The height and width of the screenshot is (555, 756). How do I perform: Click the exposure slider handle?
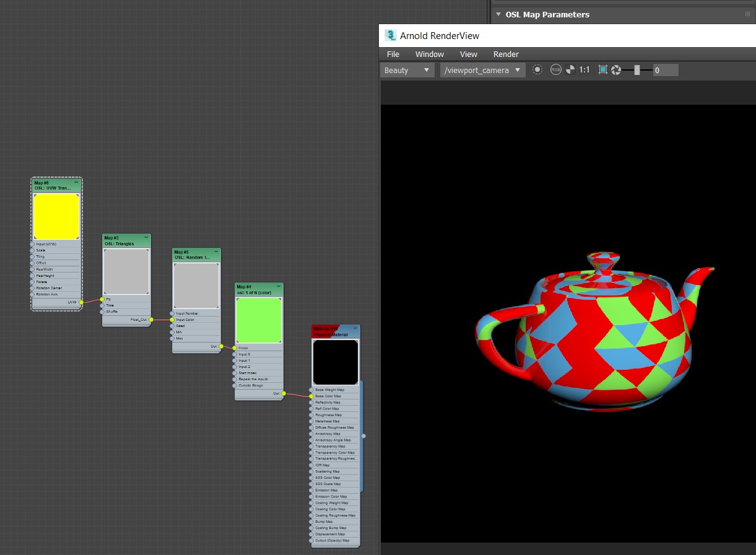pos(637,70)
